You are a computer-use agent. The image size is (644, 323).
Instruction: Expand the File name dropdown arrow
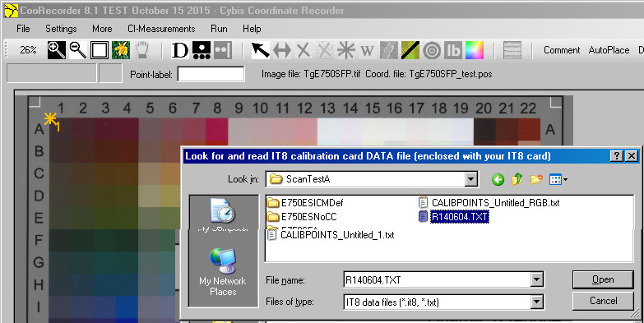coord(536,280)
